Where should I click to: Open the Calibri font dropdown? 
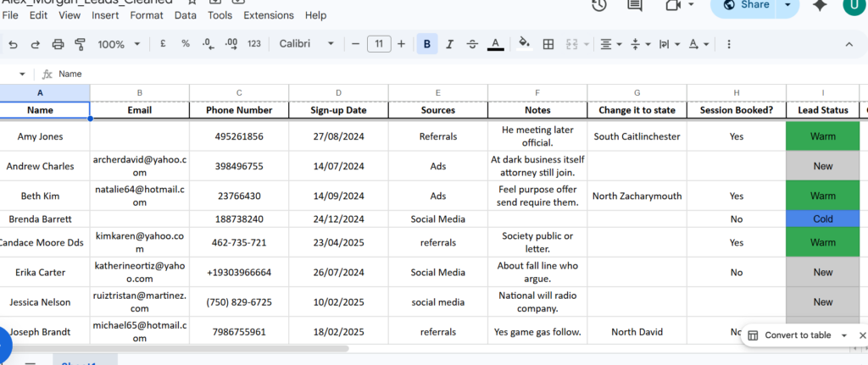click(x=307, y=44)
